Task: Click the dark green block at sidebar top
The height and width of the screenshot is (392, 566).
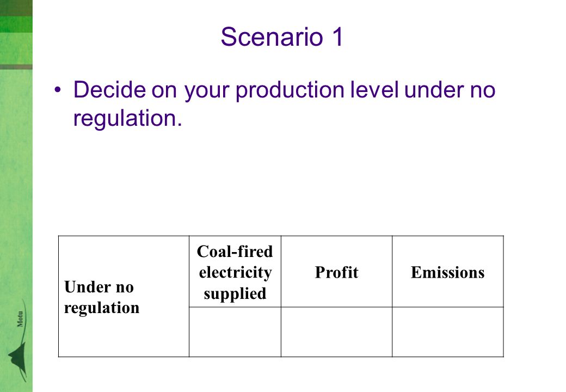Action: [16, 8]
